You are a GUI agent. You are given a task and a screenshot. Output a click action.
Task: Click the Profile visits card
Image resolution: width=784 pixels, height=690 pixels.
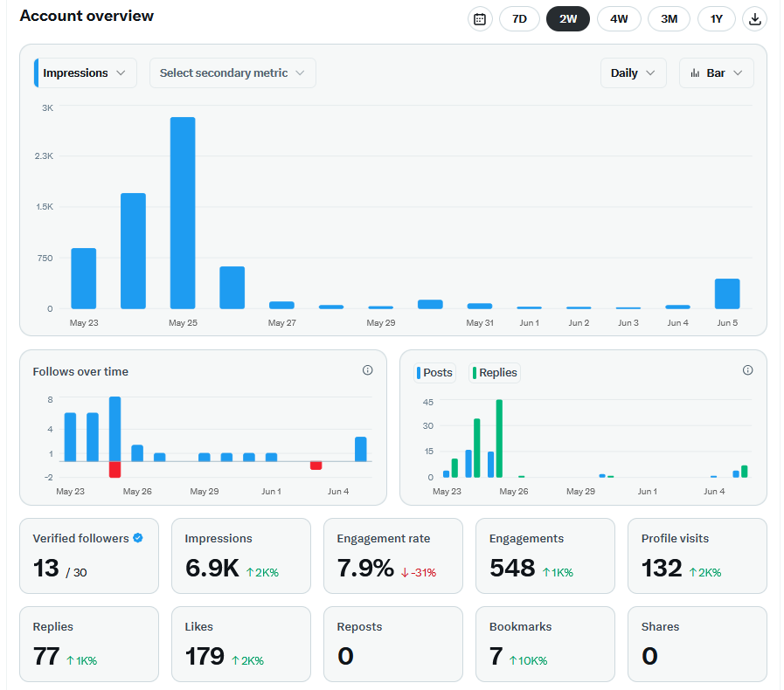tap(697, 555)
